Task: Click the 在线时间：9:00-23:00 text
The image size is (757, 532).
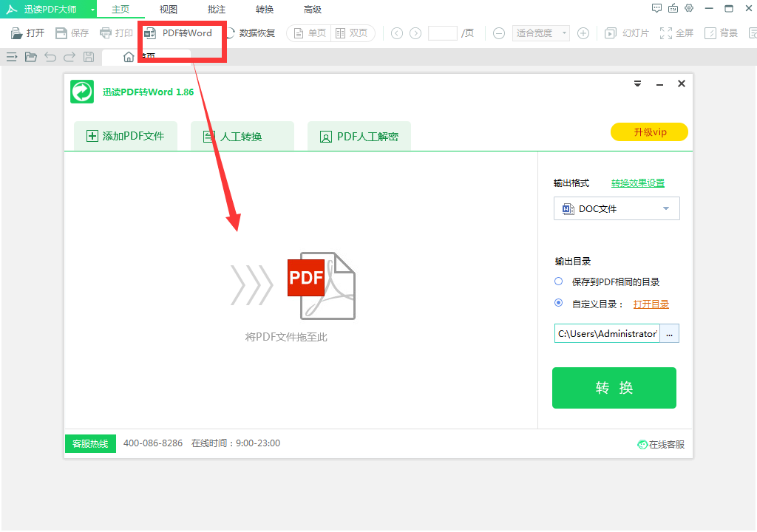Action: coord(236,443)
